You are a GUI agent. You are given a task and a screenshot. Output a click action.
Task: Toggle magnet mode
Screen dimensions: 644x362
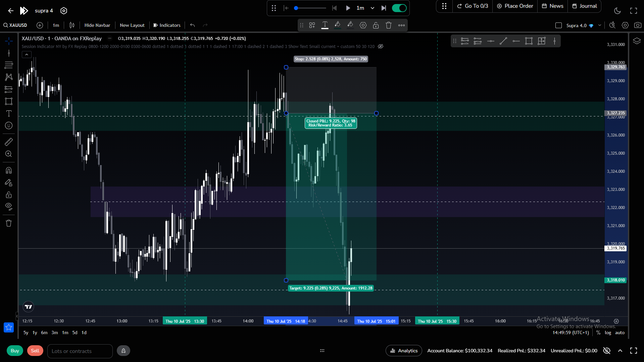click(9, 170)
